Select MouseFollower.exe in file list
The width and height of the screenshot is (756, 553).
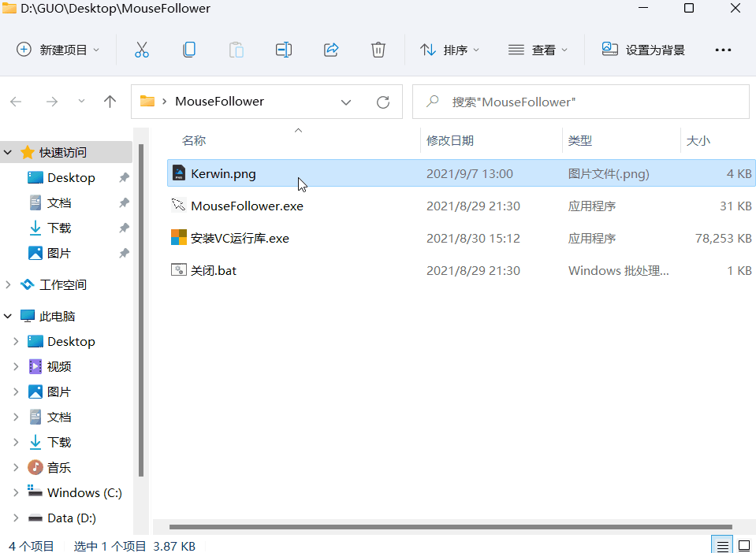pyautogui.click(x=247, y=206)
